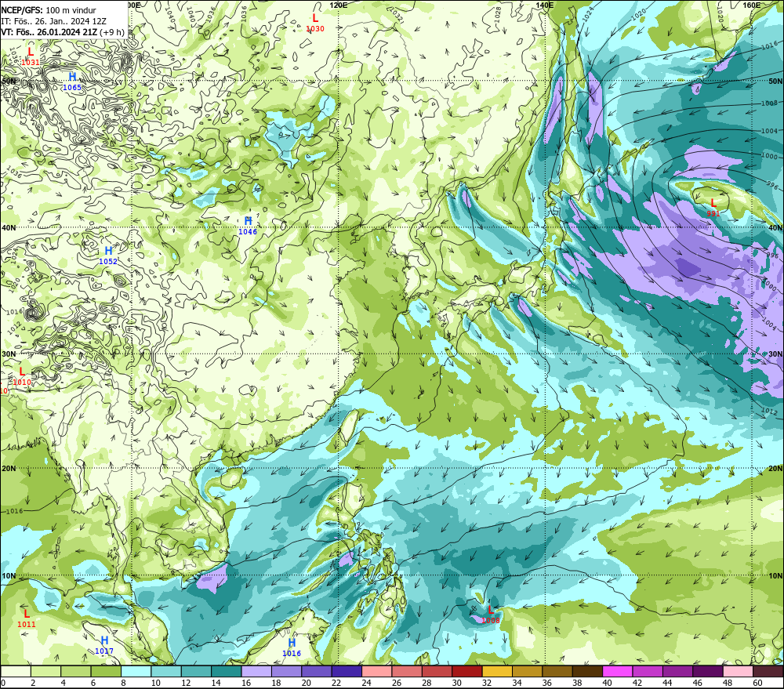Click the L 991 low pressure marker
784x689 pixels.
(x=713, y=208)
